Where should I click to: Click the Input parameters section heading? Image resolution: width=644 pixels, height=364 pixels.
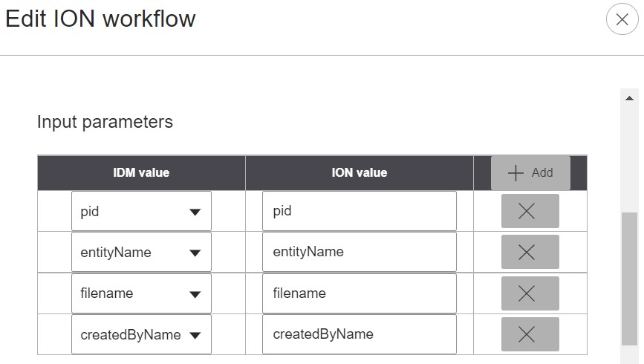(x=105, y=122)
